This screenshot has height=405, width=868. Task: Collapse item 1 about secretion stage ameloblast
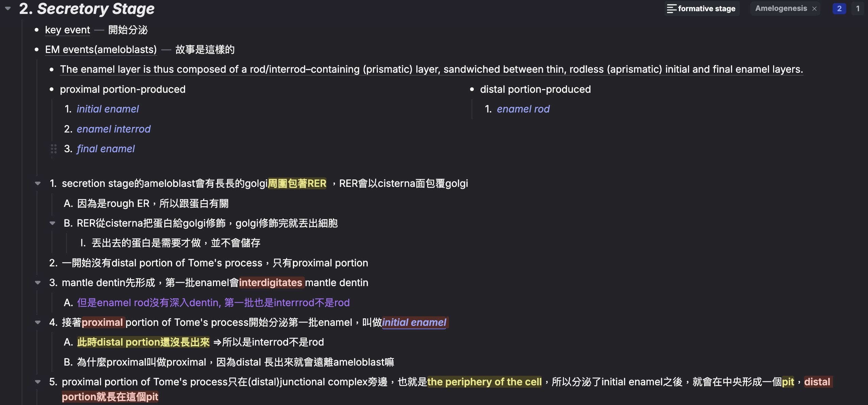point(38,183)
